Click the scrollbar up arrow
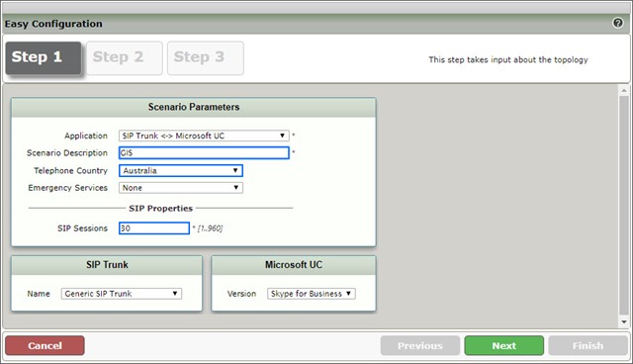This screenshot has height=364, width=633. click(x=624, y=90)
